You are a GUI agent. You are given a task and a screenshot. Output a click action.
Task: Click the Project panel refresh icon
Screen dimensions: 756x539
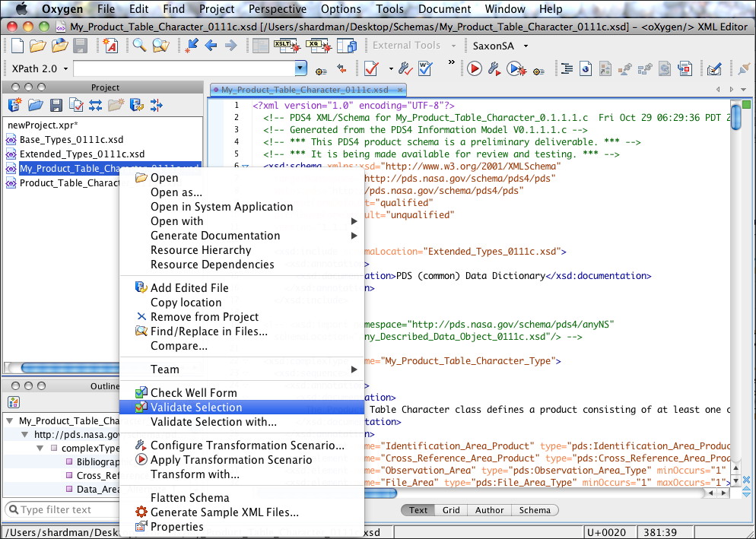pos(136,105)
